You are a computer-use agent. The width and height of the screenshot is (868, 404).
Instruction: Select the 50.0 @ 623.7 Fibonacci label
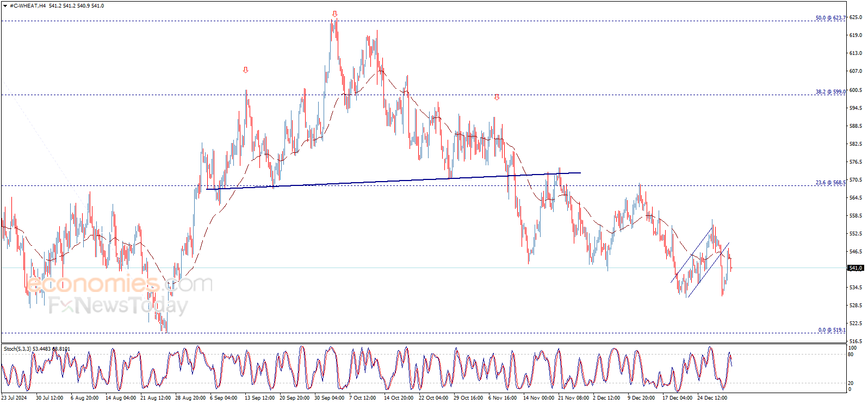830,18
